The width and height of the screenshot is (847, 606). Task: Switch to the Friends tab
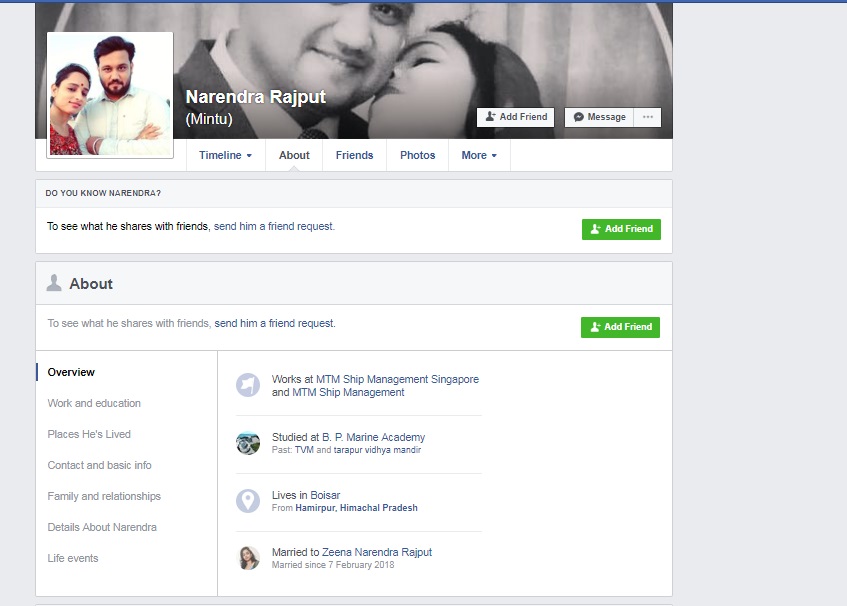tap(354, 155)
